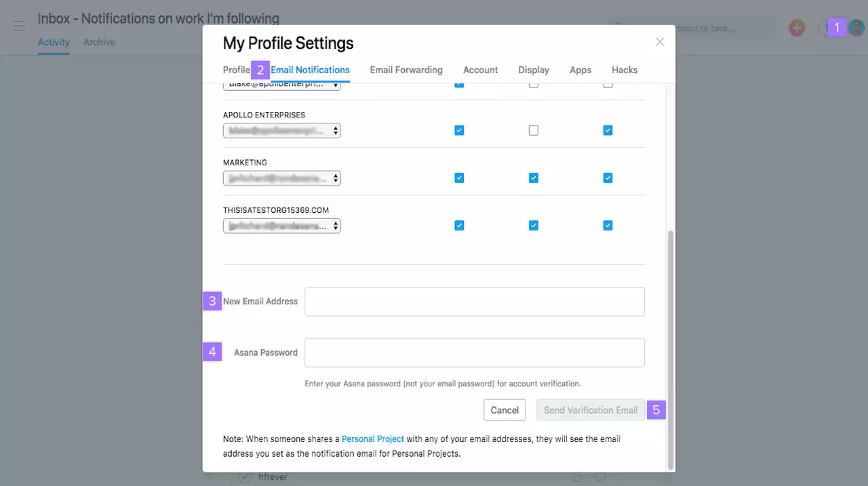Mark the hfrever task complete checkmark
Image resolution: width=868 pixels, height=486 pixels.
245,477
